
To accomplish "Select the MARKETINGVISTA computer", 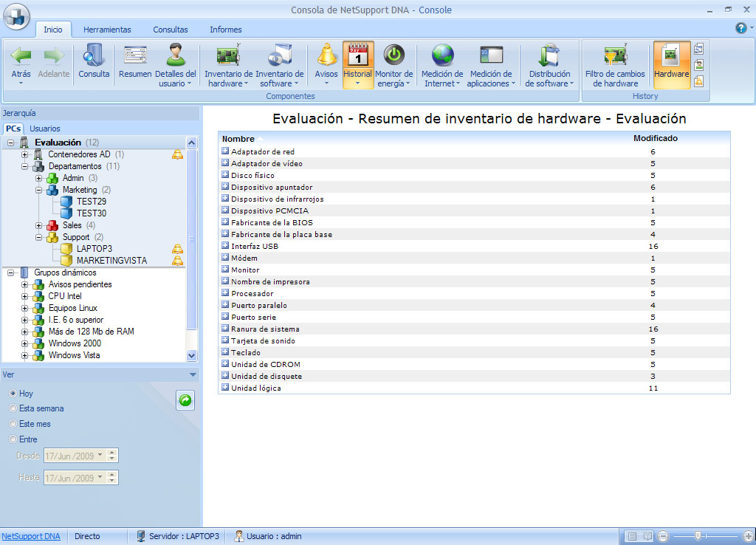I will tap(112, 261).
